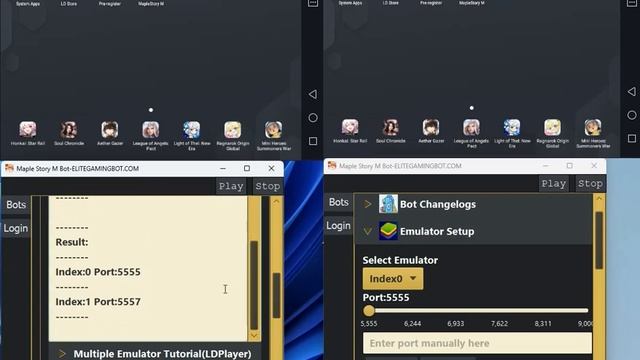The image size is (640, 360).
Task: Open Ragnarok Origin Global in right emulator
Action: 552,127
